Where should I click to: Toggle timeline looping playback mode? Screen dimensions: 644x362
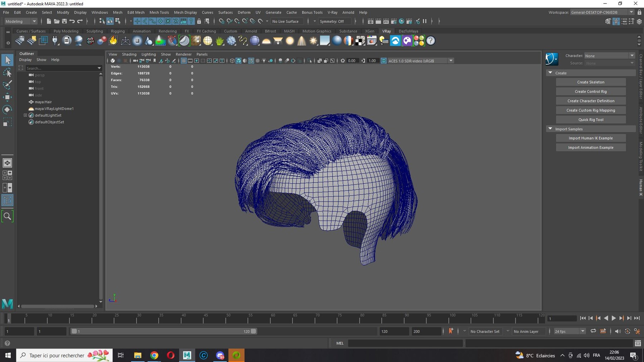coord(593,331)
